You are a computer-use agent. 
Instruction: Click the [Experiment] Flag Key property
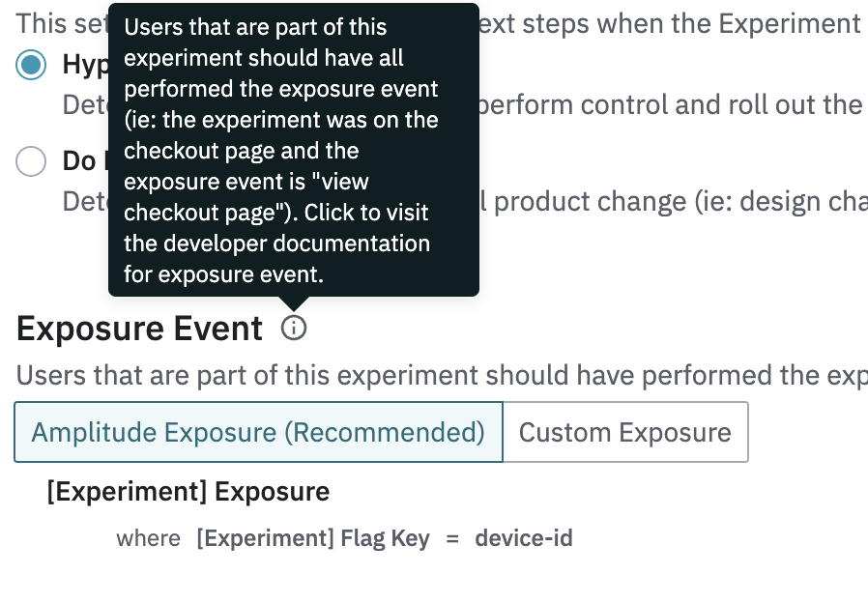[x=313, y=538]
